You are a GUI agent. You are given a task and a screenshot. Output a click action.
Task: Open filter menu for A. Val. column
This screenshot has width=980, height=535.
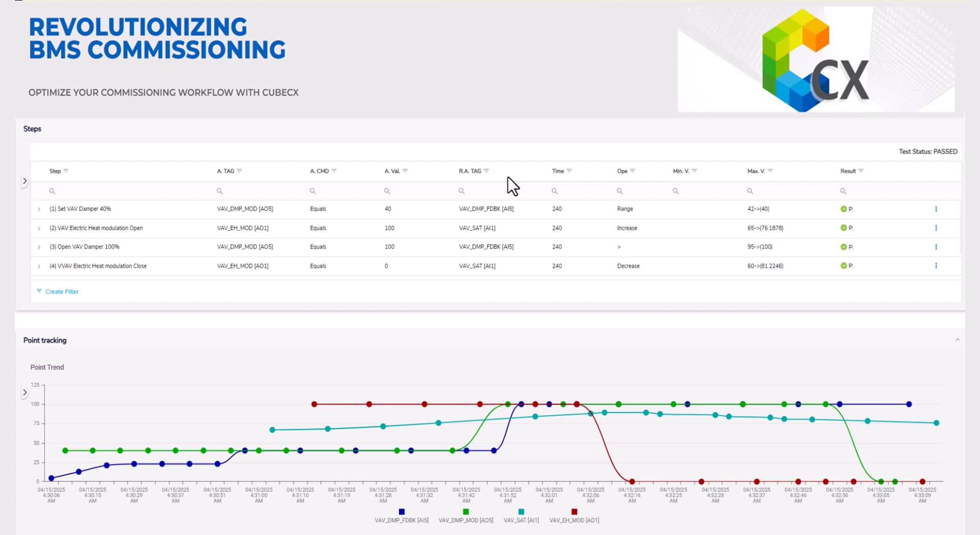pyautogui.click(x=405, y=171)
